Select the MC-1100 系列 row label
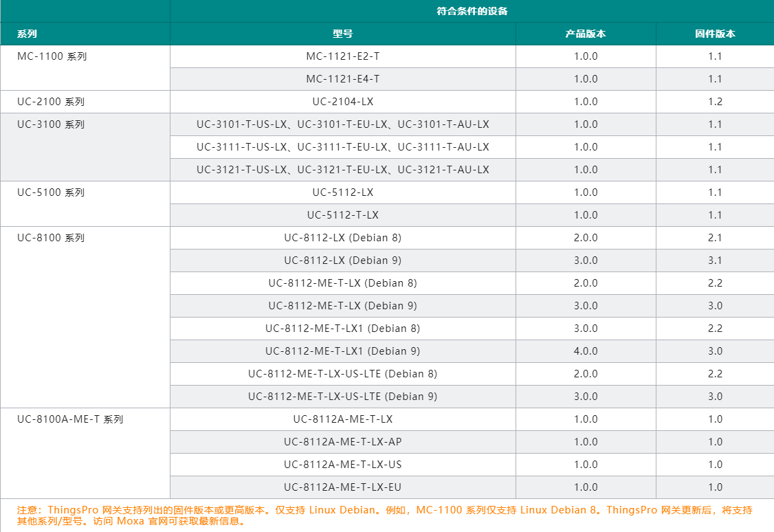The height and width of the screenshot is (532, 774). [52, 56]
